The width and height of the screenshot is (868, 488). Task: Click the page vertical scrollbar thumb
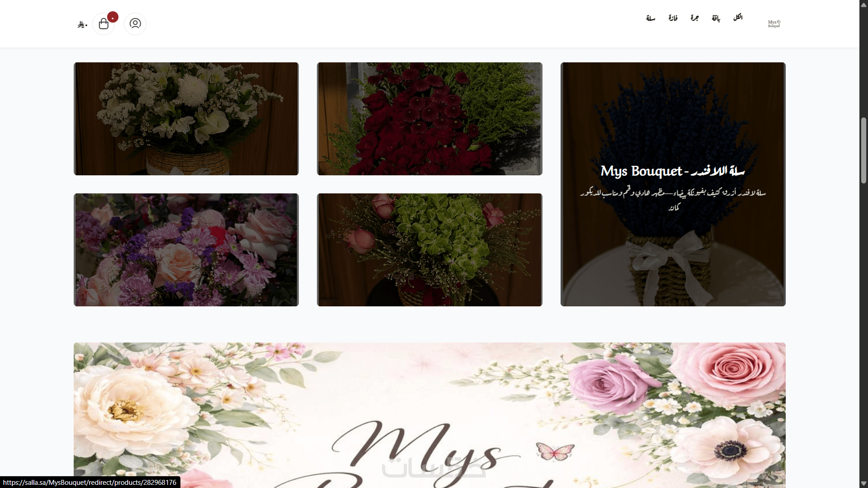coord(863,150)
